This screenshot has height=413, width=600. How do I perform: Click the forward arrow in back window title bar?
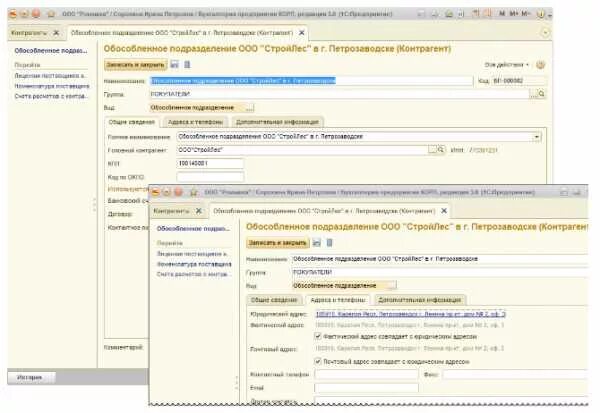coord(36,14)
